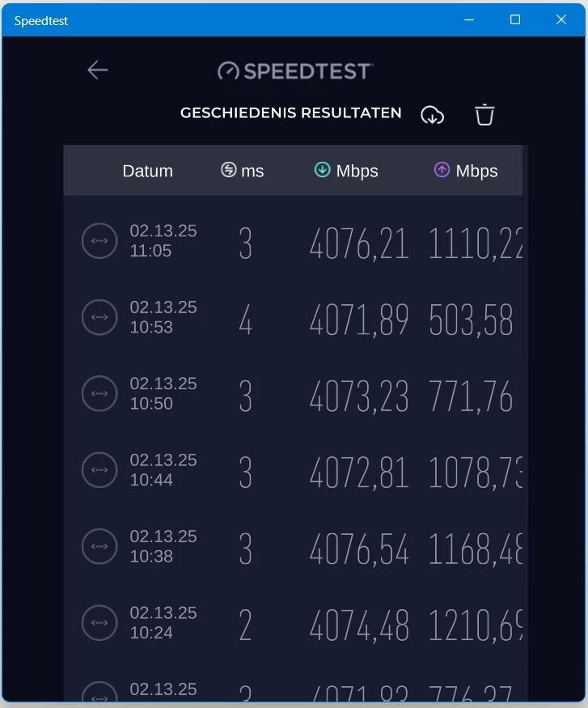Click connection icon for 10:24 result
The width and height of the screenshot is (588, 708).
coord(99,622)
